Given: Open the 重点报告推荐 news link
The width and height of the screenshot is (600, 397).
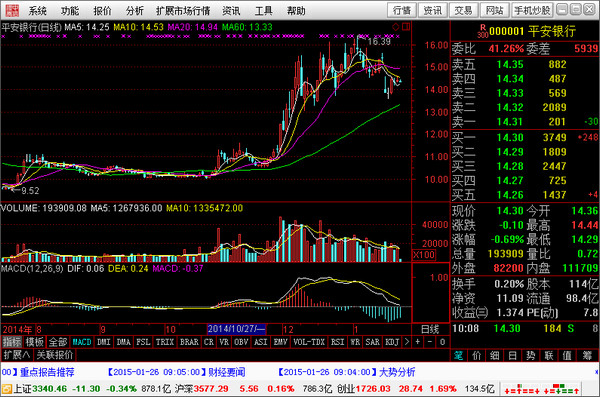Looking at the screenshot, I should (47, 372).
